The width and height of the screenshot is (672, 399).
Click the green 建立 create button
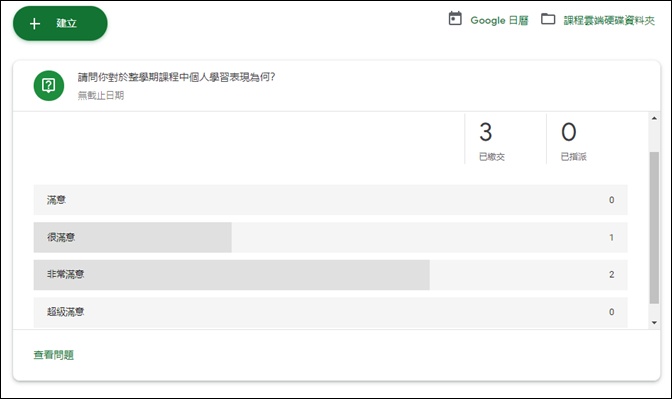(60, 24)
